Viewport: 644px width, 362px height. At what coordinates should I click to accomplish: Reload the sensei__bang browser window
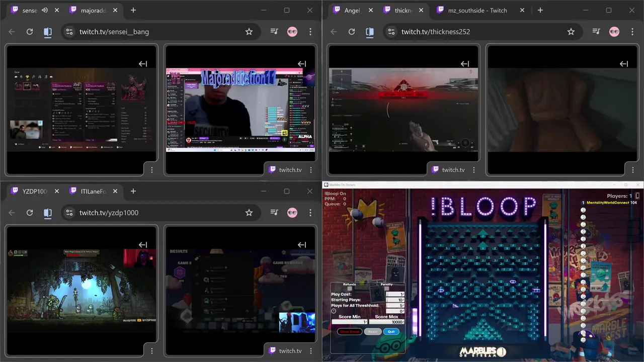pyautogui.click(x=30, y=32)
